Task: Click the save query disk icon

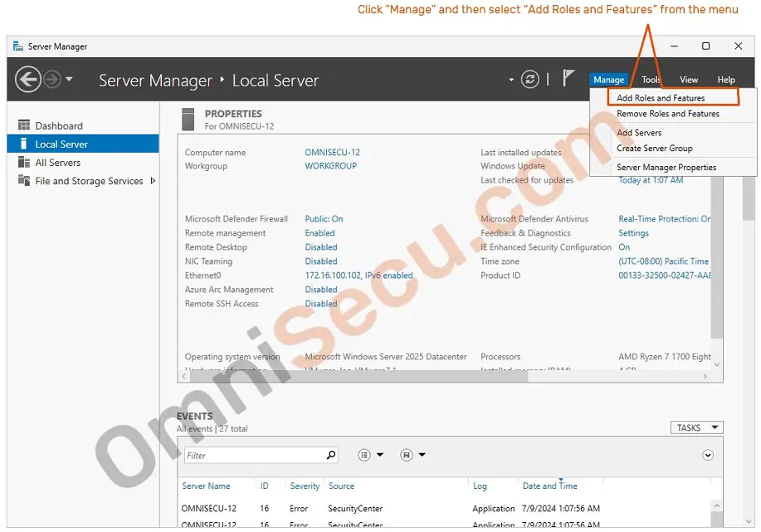Action: 406,455
